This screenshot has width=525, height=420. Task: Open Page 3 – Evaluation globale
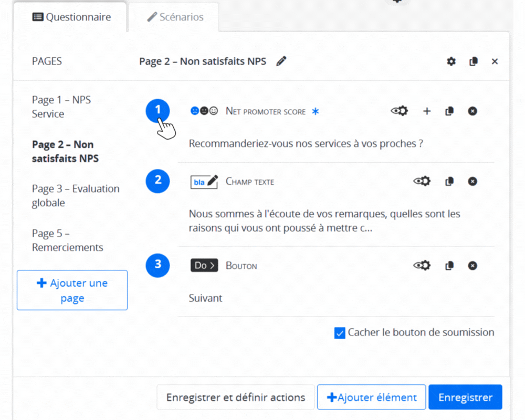[76, 195]
